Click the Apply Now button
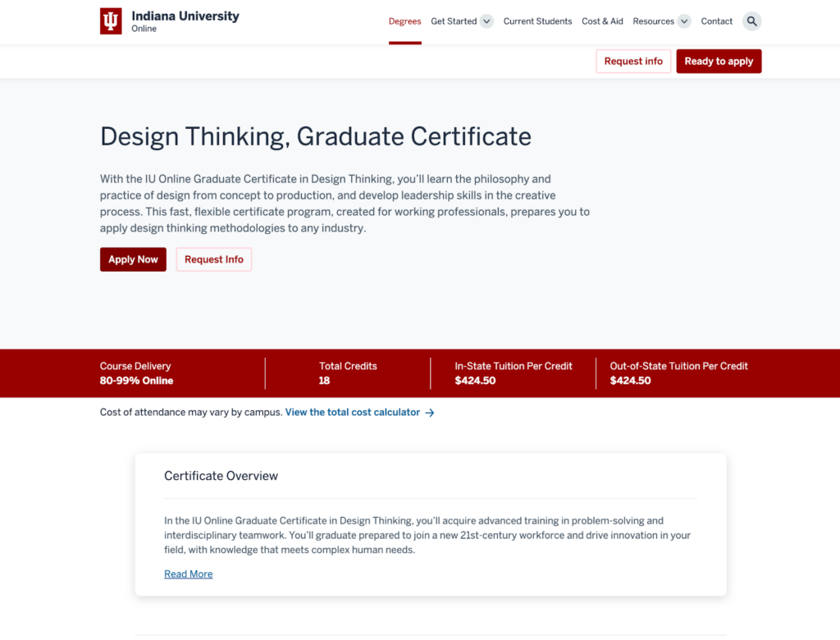The height and width of the screenshot is (640, 840). point(133,259)
